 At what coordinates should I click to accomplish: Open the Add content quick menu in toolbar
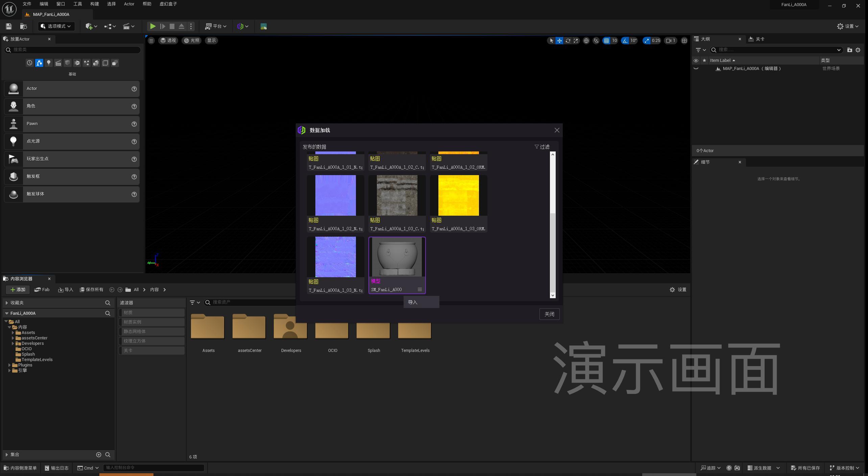(x=91, y=26)
